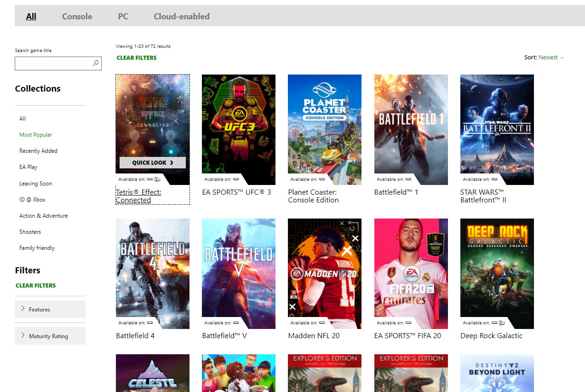Click the search magnifier icon
This screenshot has height=392, width=585.
(x=96, y=63)
